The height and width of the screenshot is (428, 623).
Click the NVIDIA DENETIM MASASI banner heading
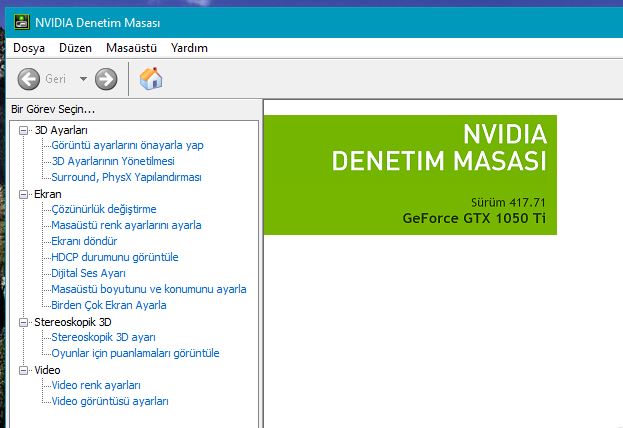(439, 147)
